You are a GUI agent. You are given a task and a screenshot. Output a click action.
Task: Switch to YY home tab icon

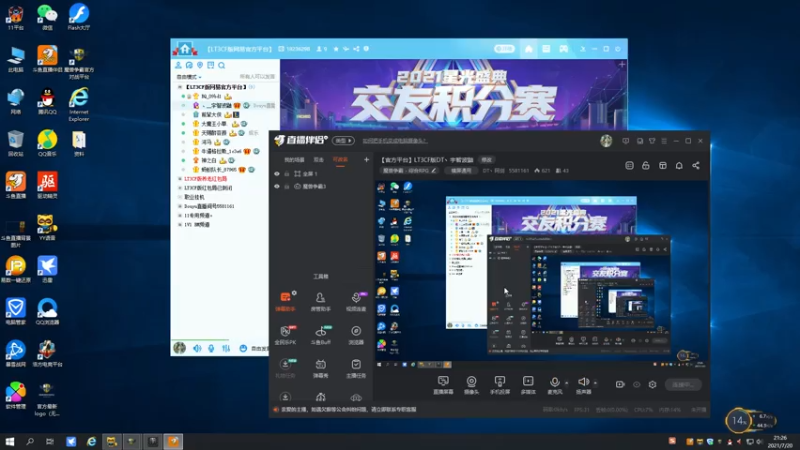pyautogui.click(x=529, y=49)
